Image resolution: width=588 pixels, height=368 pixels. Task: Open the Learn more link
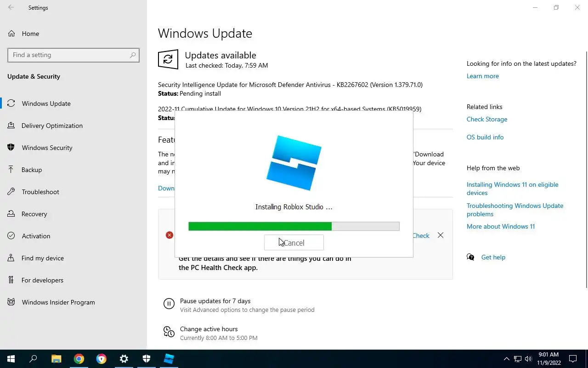(x=482, y=76)
